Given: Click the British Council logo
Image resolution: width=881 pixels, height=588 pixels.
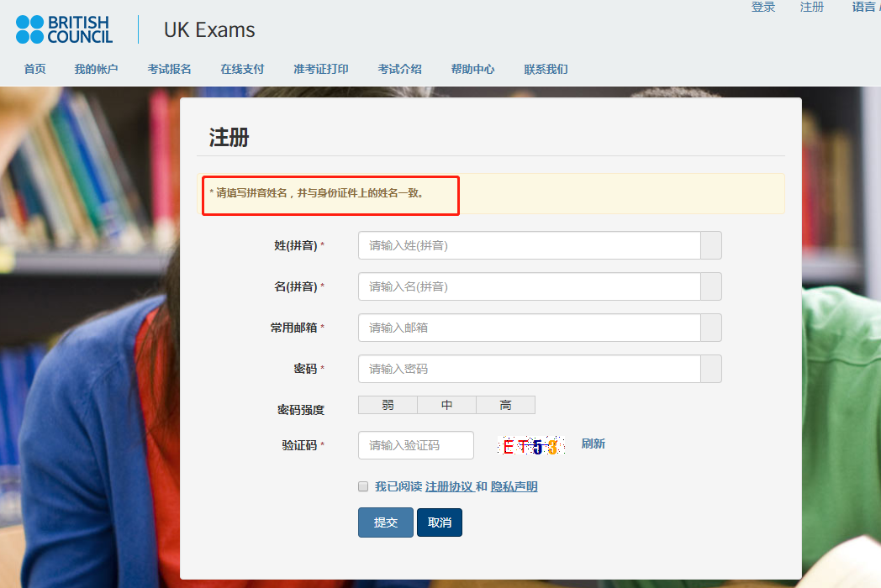Looking at the screenshot, I should (64, 29).
